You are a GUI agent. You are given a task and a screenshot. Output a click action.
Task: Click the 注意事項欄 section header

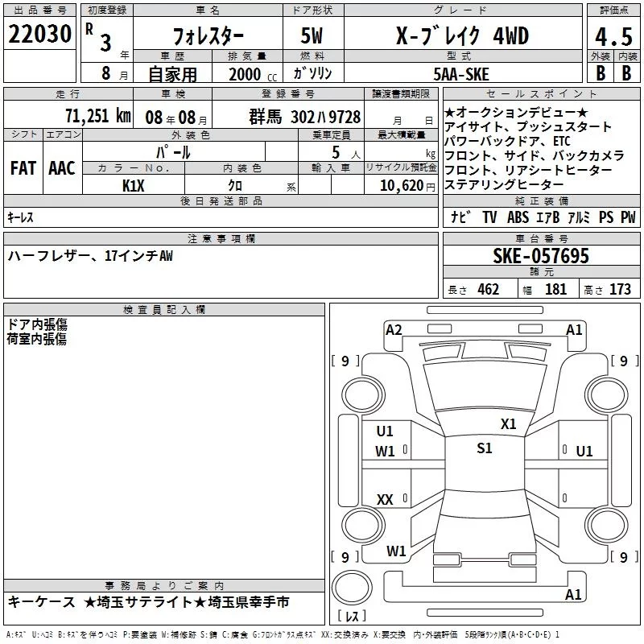(221, 239)
